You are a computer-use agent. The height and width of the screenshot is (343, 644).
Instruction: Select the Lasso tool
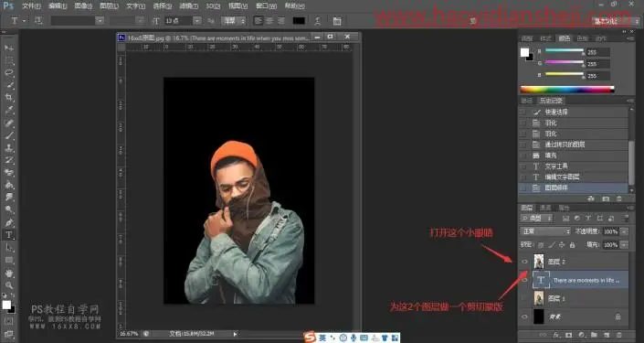click(9, 73)
